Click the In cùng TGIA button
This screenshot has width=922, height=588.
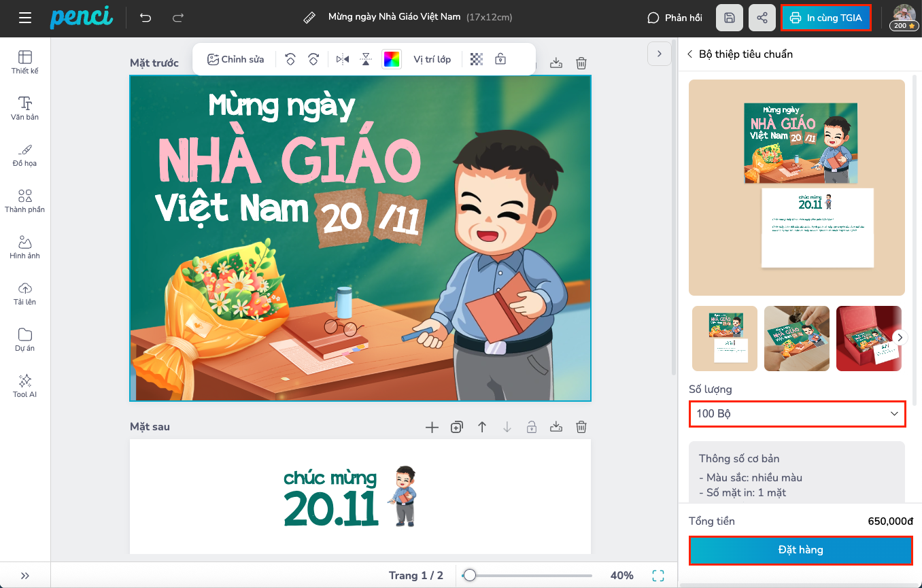[826, 18]
